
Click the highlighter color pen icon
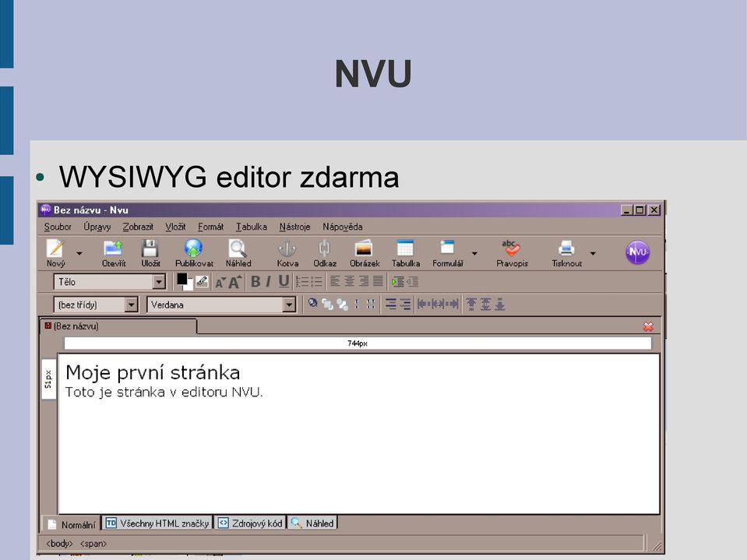click(202, 281)
